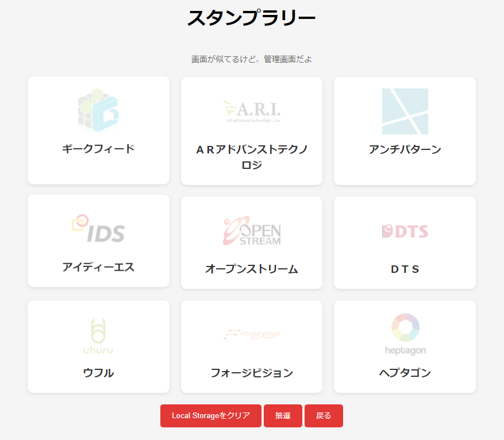This screenshot has height=440, width=504.
Task: Select the アンチパターン card title
Action: (x=405, y=149)
